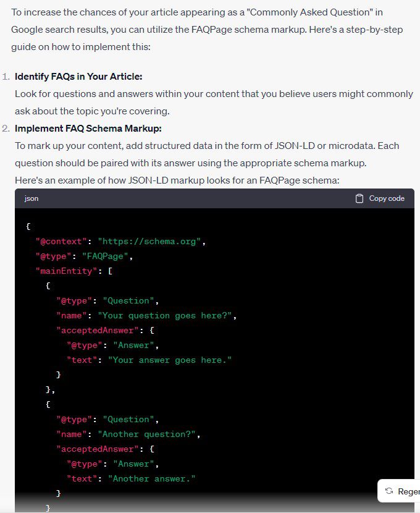
Task: Click the Regenerate circular arrows icon
Action: pyautogui.click(x=389, y=491)
